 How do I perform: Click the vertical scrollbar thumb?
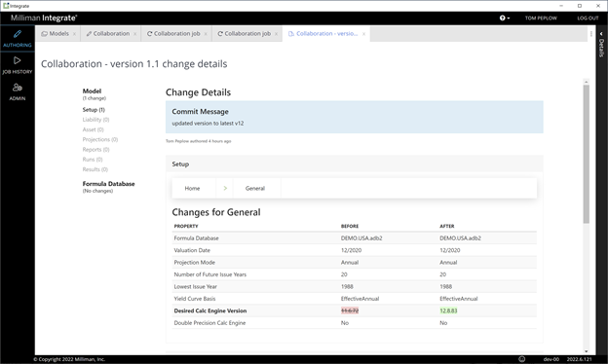[586, 154]
